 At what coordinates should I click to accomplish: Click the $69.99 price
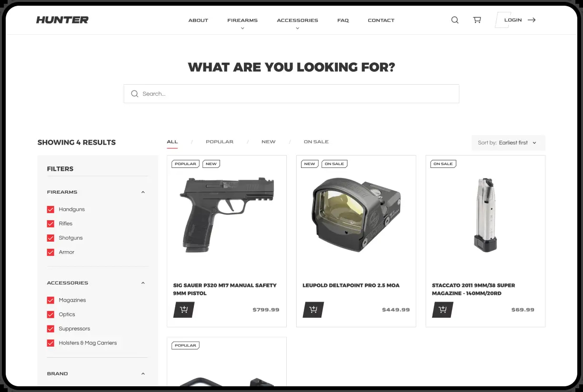click(x=523, y=310)
